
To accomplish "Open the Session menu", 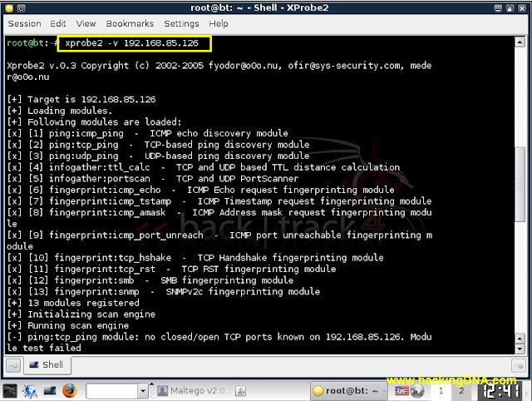I will pos(24,23).
